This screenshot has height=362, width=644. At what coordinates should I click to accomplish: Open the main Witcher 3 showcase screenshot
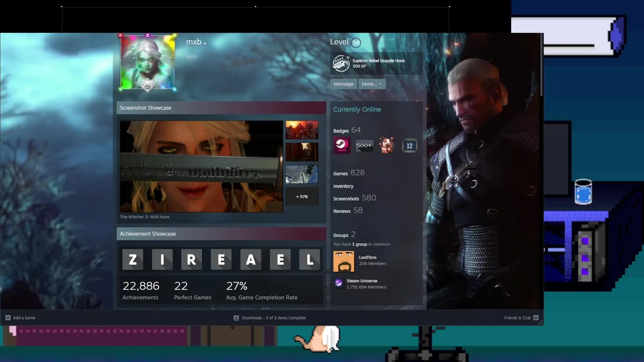click(201, 166)
